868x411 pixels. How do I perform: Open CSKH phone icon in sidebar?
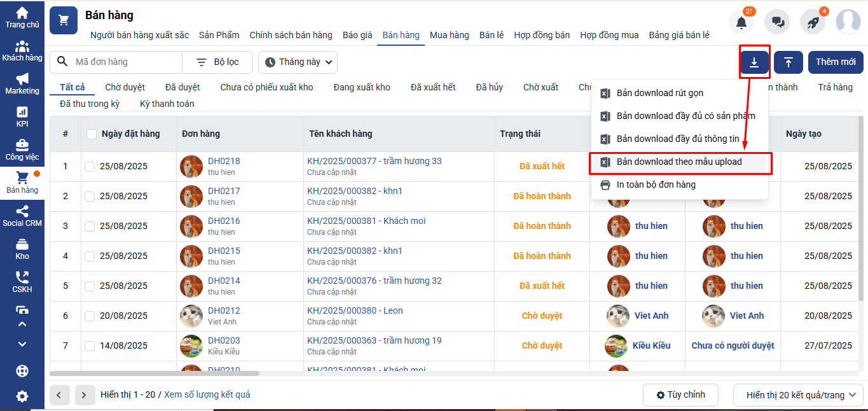pyautogui.click(x=22, y=282)
